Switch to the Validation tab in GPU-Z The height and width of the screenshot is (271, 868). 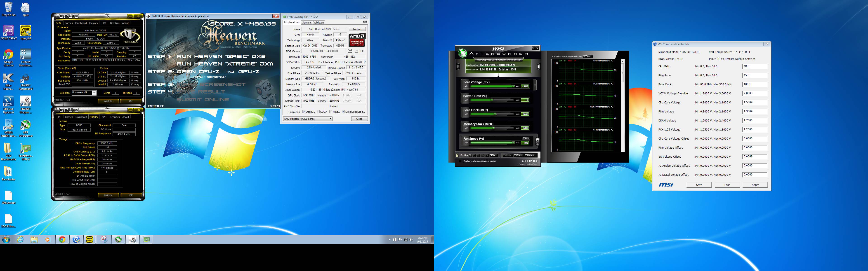coord(318,23)
